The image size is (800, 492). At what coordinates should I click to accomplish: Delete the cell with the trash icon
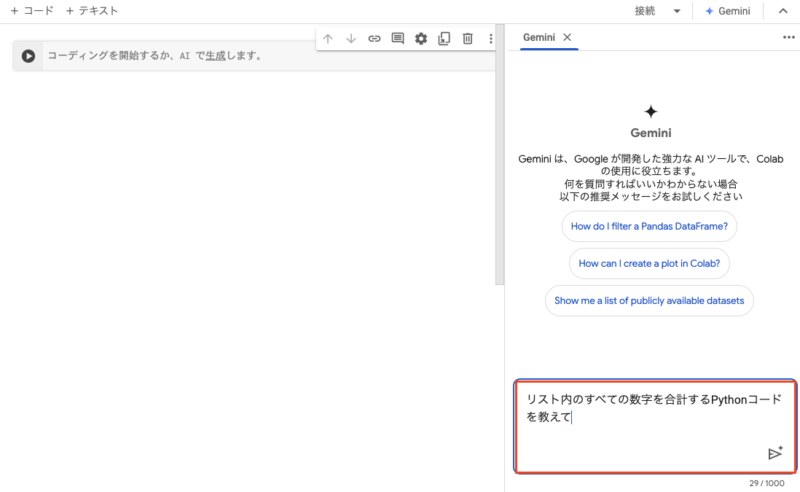(x=467, y=38)
